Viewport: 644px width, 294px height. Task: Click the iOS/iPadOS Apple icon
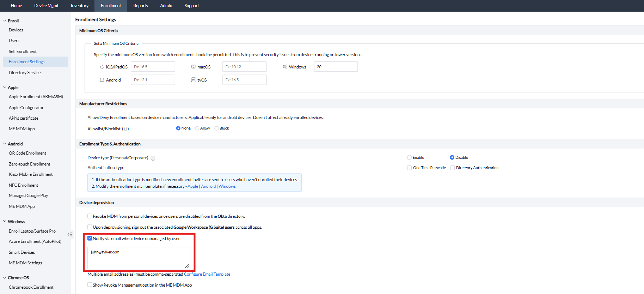102,67
